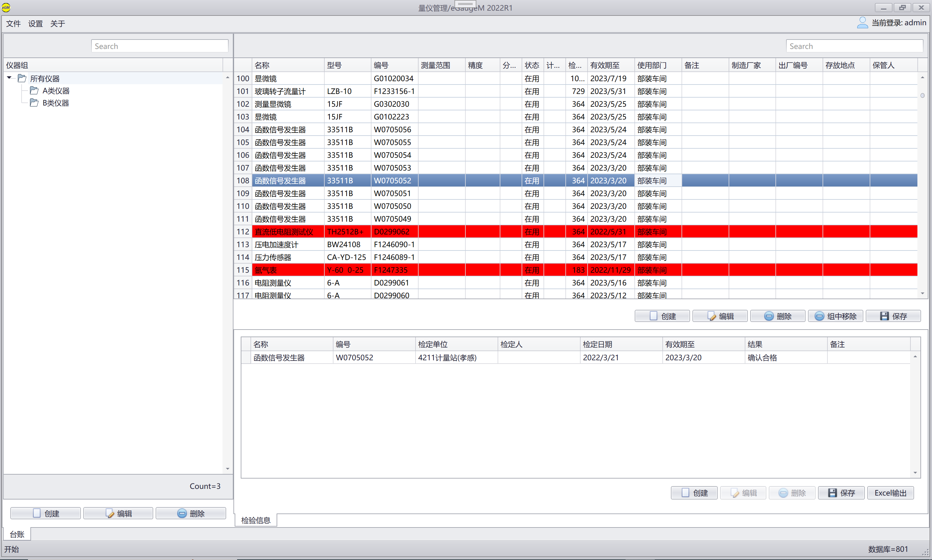Open the 文件 menu
Image resolution: width=932 pixels, height=560 pixels.
(13, 24)
